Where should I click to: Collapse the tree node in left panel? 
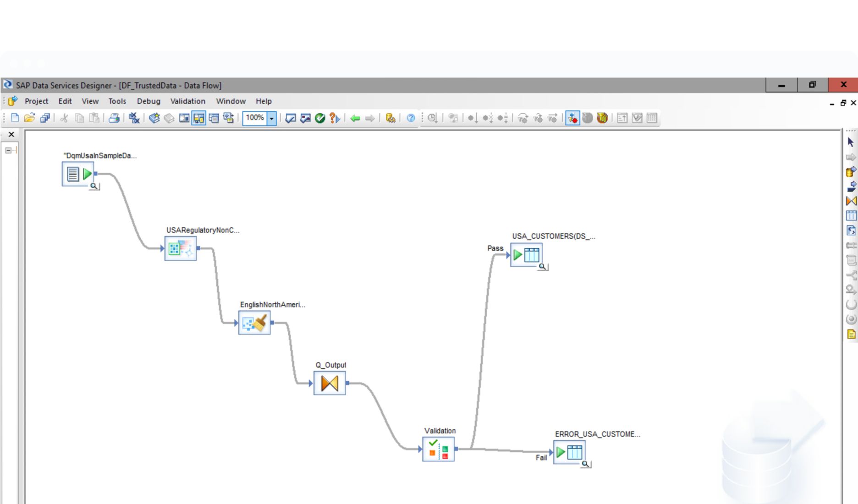click(8, 150)
